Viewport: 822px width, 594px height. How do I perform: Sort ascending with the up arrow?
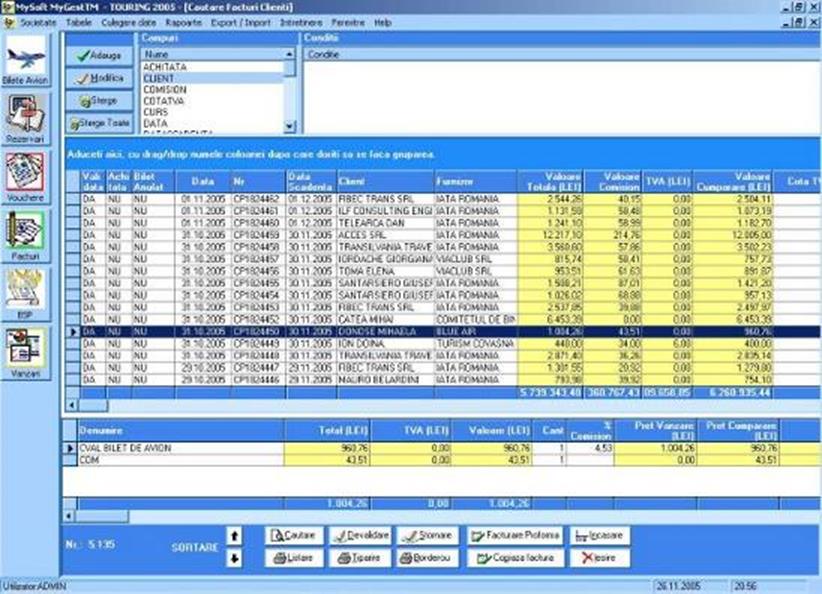point(234,536)
